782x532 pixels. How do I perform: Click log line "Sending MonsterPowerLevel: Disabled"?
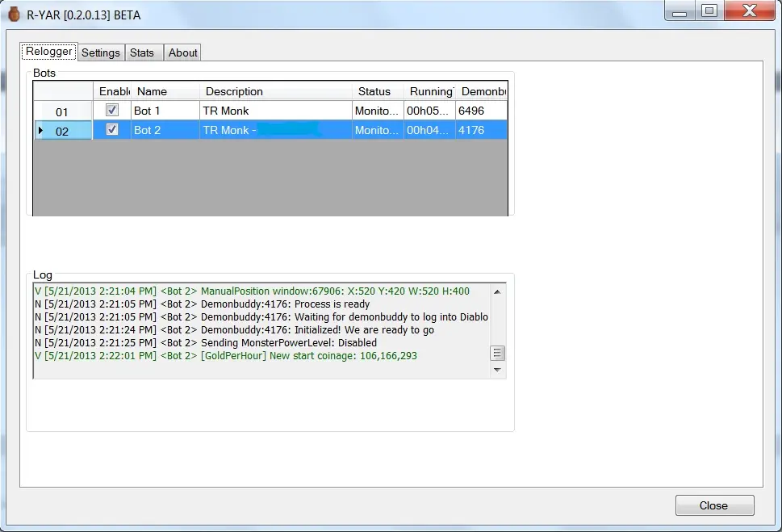[x=206, y=343]
